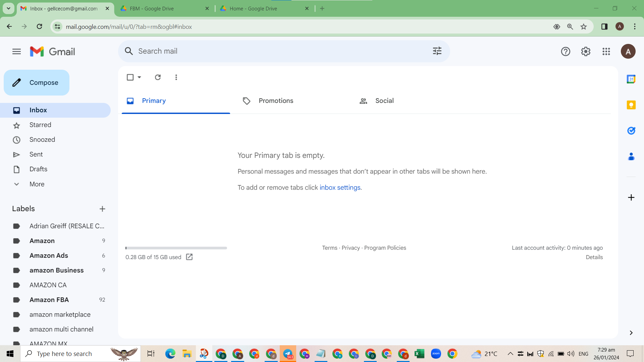This screenshot has height=362, width=644.
Task: Open the Sent folder
Action: click(x=55, y=155)
